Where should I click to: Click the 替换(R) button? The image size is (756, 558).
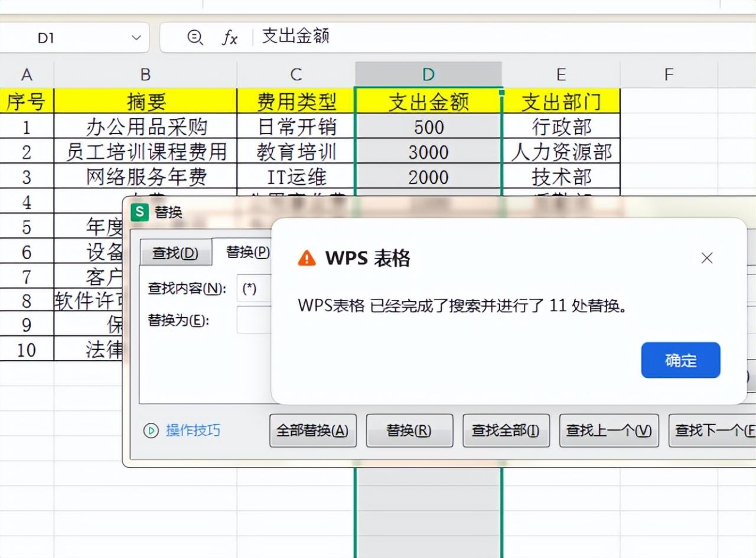click(409, 430)
